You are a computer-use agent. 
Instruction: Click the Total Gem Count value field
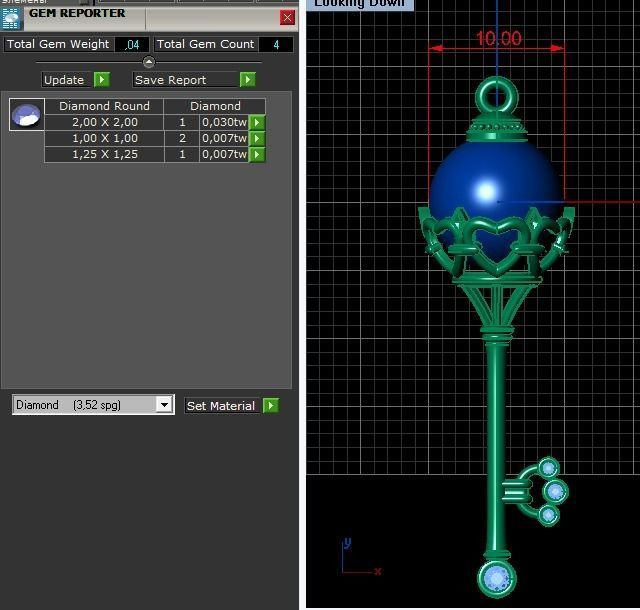275,45
